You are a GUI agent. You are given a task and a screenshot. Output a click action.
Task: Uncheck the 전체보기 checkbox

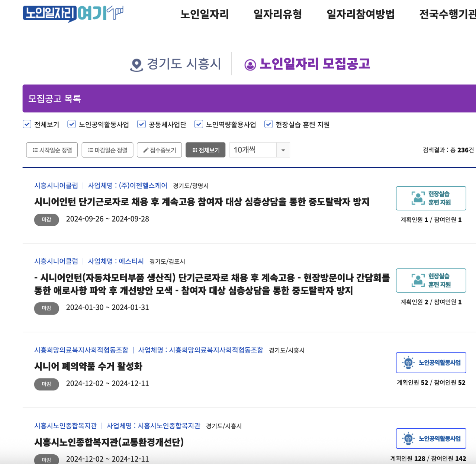[27, 124]
